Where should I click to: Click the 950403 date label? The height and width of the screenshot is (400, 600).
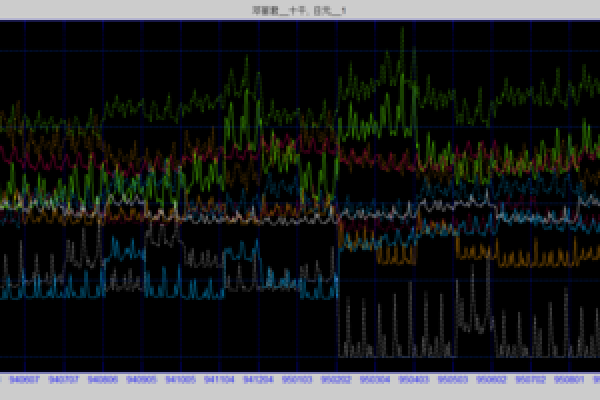[x=413, y=380]
